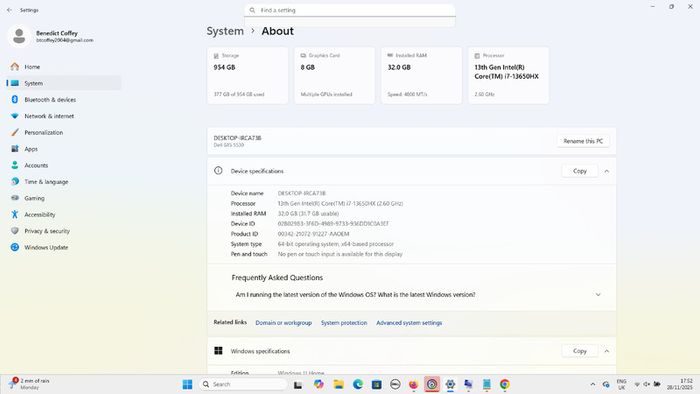
Task: Open Microsoft Edge from the taskbar
Action: [x=358, y=384]
